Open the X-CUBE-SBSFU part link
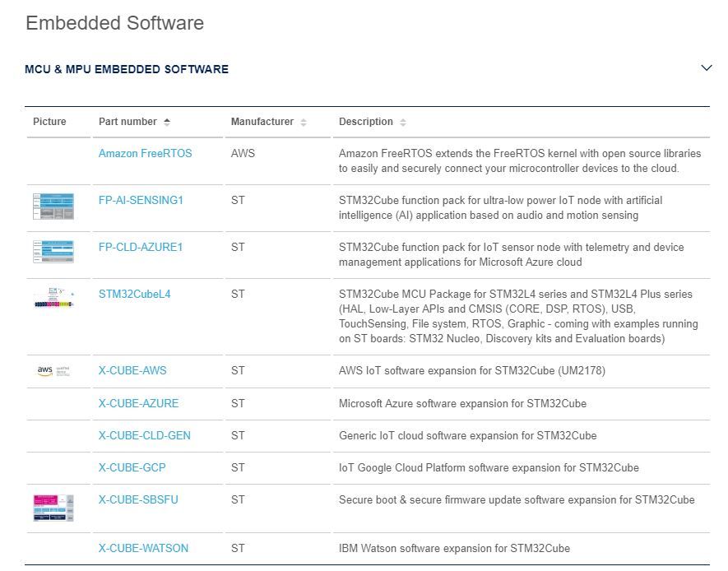 pos(138,499)
